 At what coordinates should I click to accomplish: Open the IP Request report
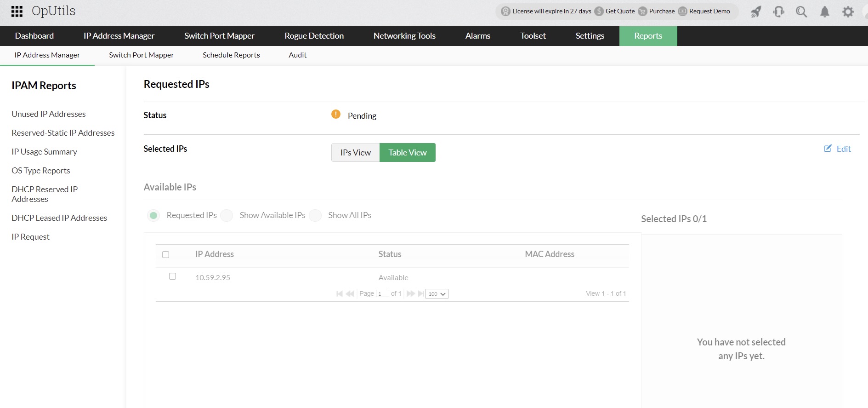click(30, 237)
